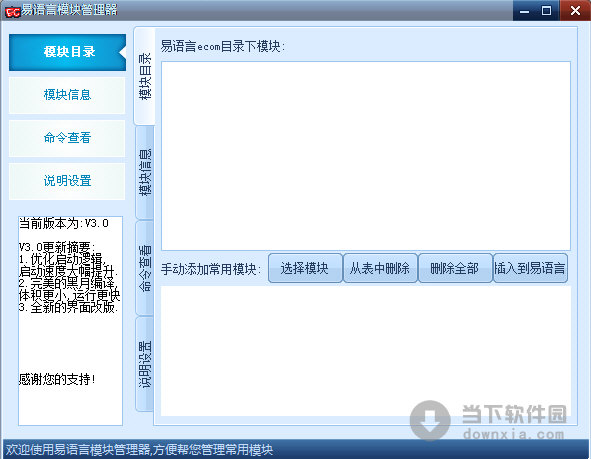Viewport: 591px width, 459px height.
Task: Switch to the vertical 命令查看 tab
Action: 145,268
